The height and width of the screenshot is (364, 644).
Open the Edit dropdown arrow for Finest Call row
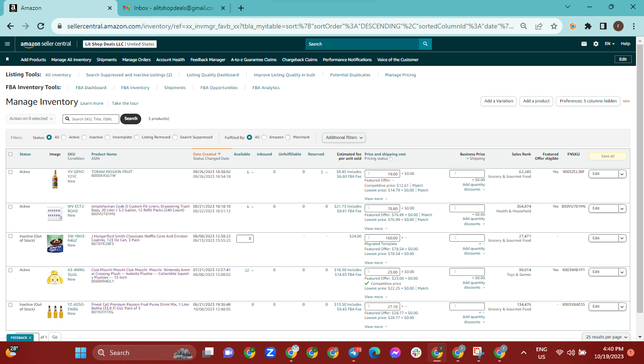click(622, 307)
